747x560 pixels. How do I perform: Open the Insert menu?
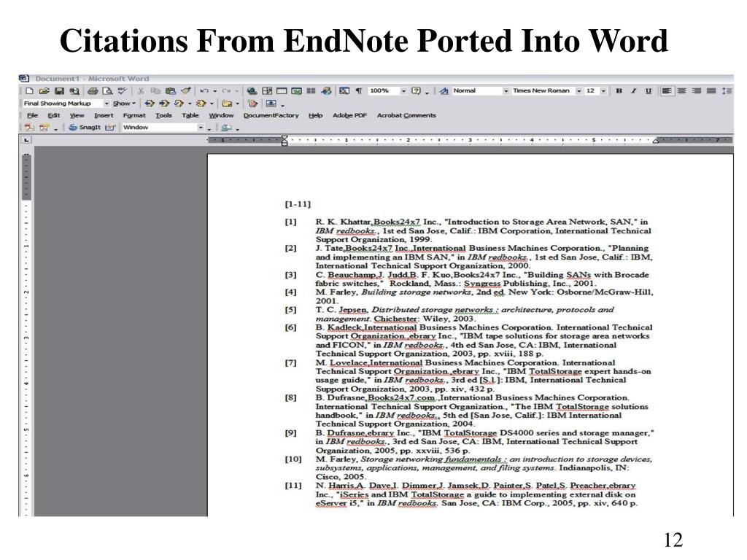coord(104,115)
